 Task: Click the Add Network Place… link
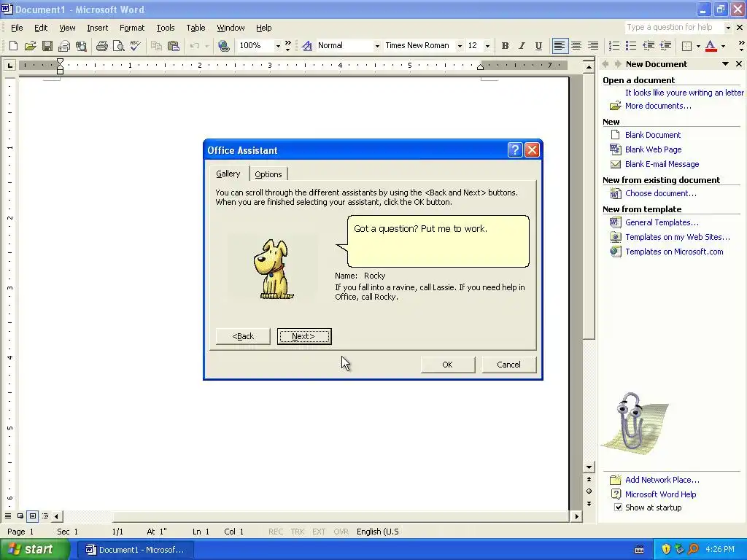click(x=662, y=480)
